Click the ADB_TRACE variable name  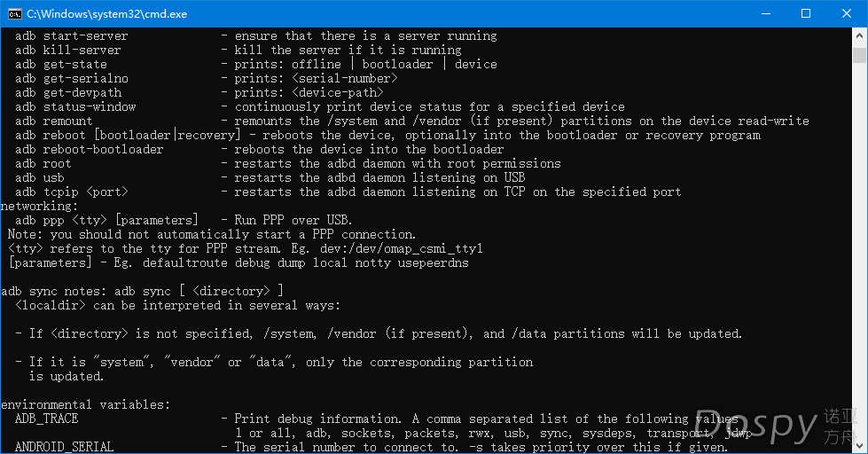point(46,419)
